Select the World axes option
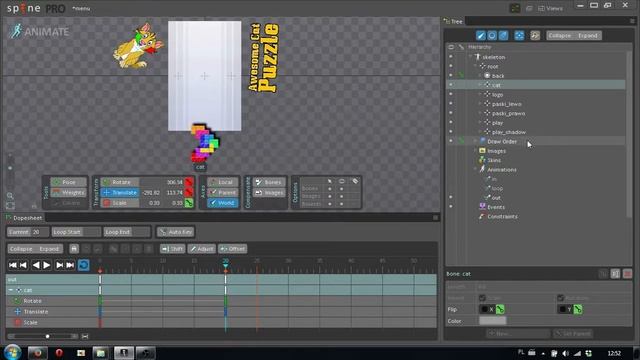 tap(222, 202)
